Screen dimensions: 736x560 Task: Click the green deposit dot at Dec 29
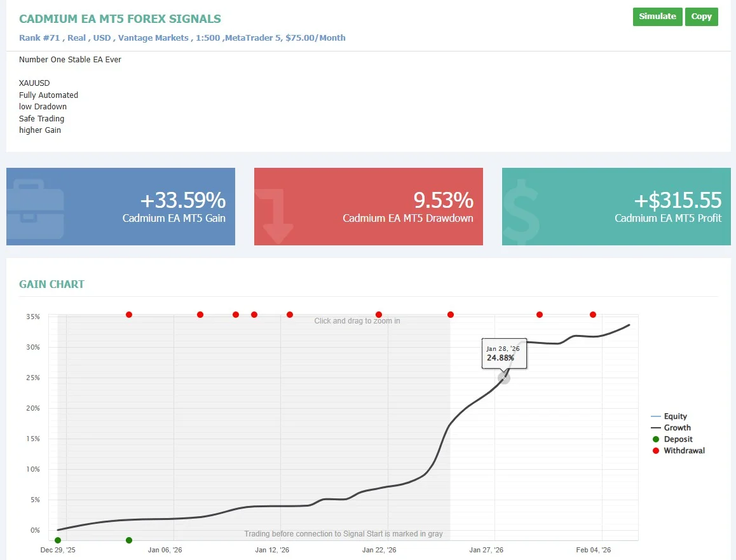point(58,540)
